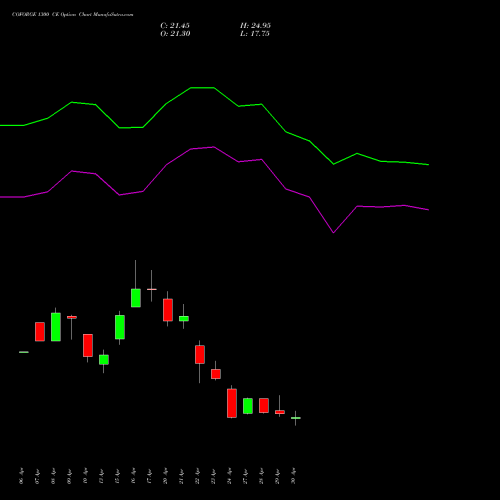Select the 22 Apr date label
The height and width of the screenshot is (500, 500).
(x=197, y=476)
